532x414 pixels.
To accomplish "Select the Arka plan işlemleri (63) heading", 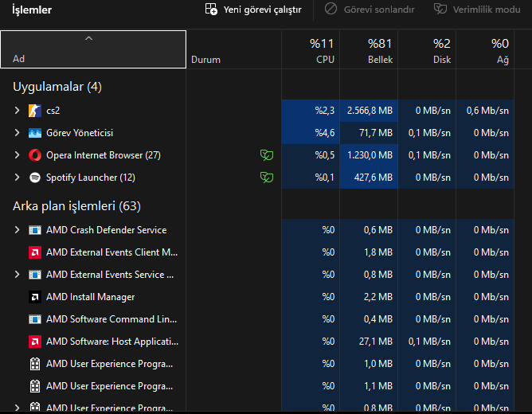I will tap(76, 206).
